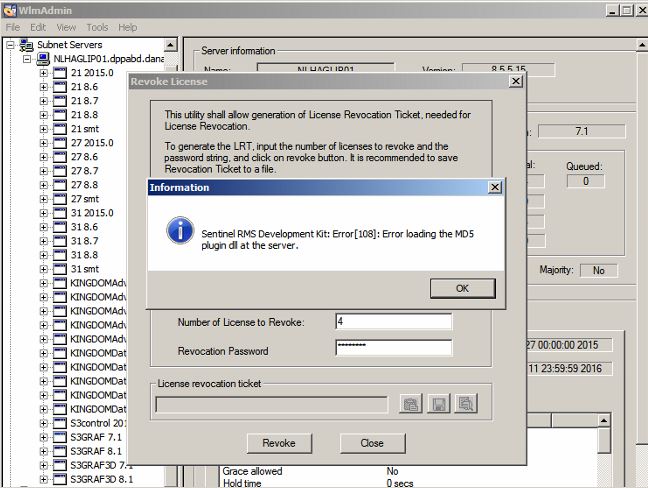The height and width of the screenshot is (488, 648).
Task: Select tree item 27 8.6
Action: tap(84, 157)
